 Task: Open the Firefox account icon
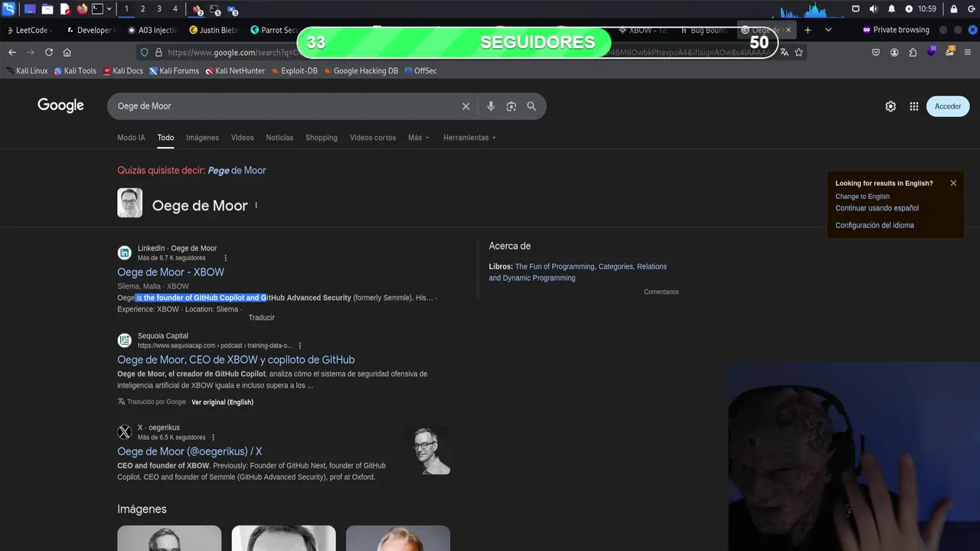click(894, 53)
